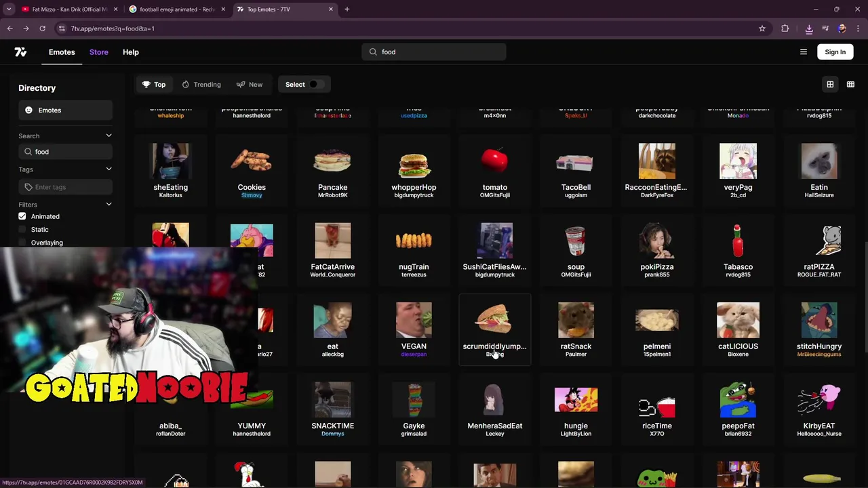The width and height of the screenshot is (868, 488).
Task: Collapse the Filters section chevron
Action: click(108, 204)
